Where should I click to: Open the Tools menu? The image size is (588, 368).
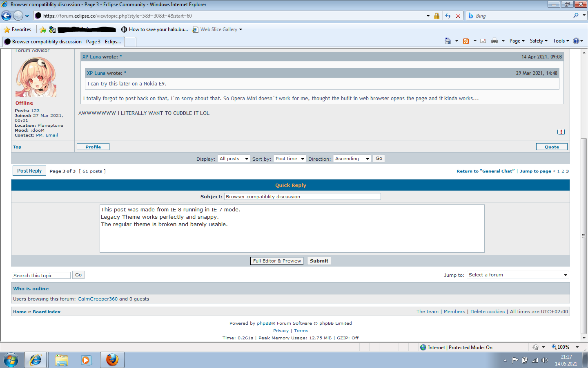[x=561, y=41]
